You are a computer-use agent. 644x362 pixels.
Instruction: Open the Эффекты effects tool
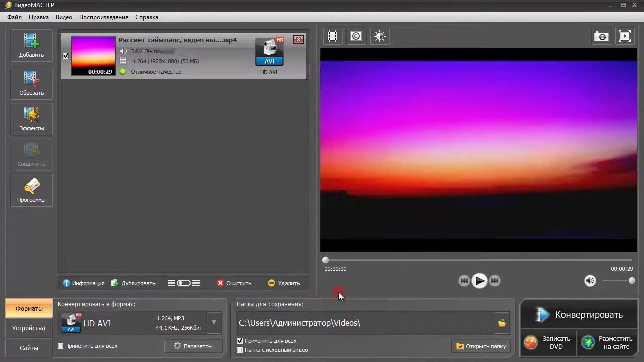[x=31, y=119]
